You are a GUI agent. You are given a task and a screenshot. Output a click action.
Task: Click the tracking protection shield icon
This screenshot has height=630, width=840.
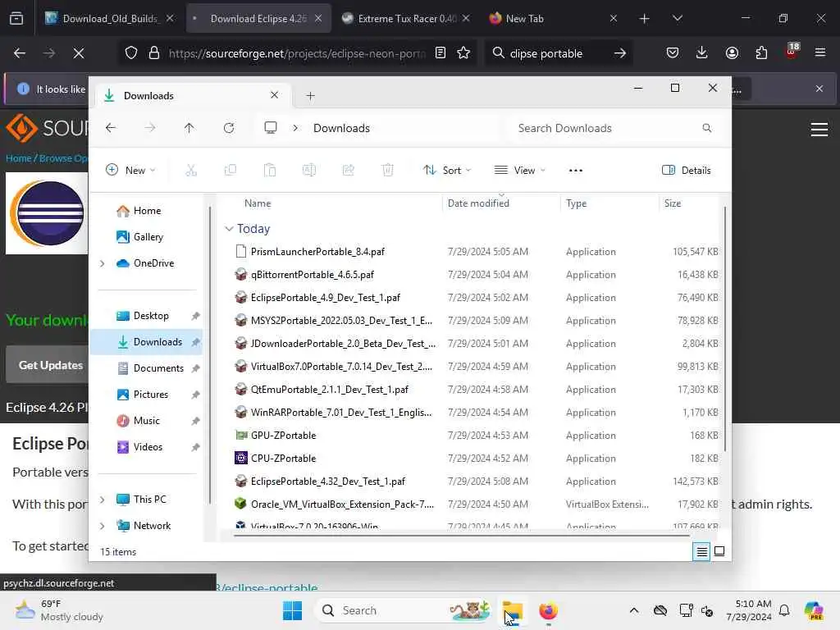click(x=131, y=53)
